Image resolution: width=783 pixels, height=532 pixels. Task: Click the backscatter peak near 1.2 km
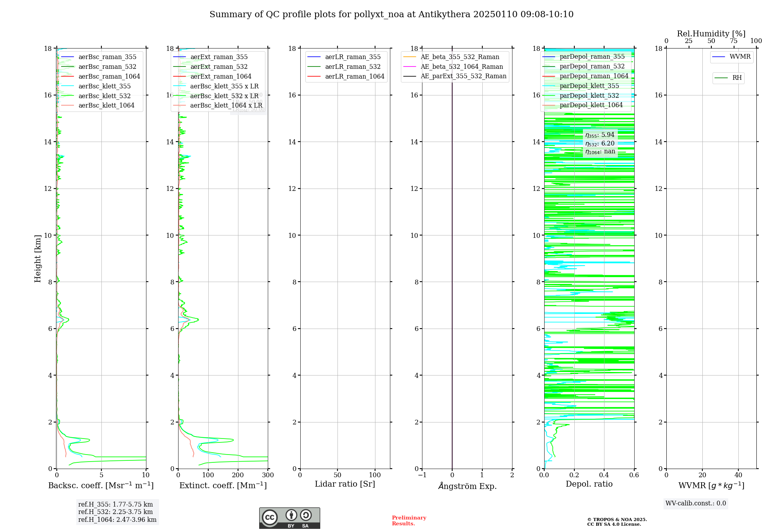(89, 440)
